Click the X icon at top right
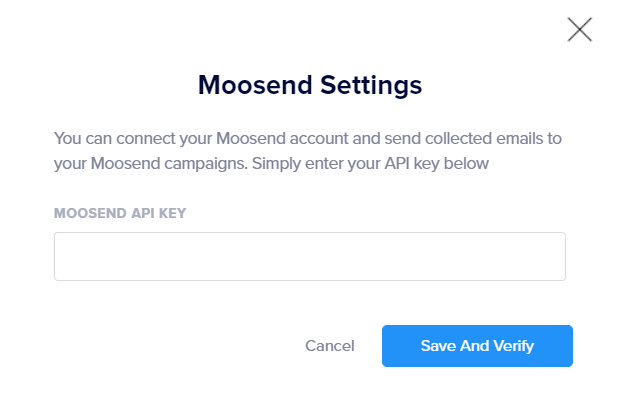The width and height of the screenshot is (620, 402). [x=579, y=29]
